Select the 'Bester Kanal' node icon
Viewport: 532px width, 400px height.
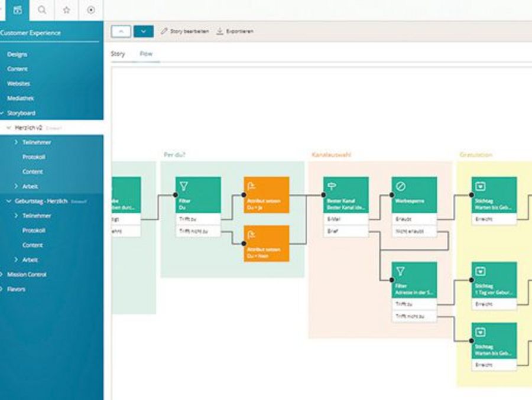(x=332, y=186)
